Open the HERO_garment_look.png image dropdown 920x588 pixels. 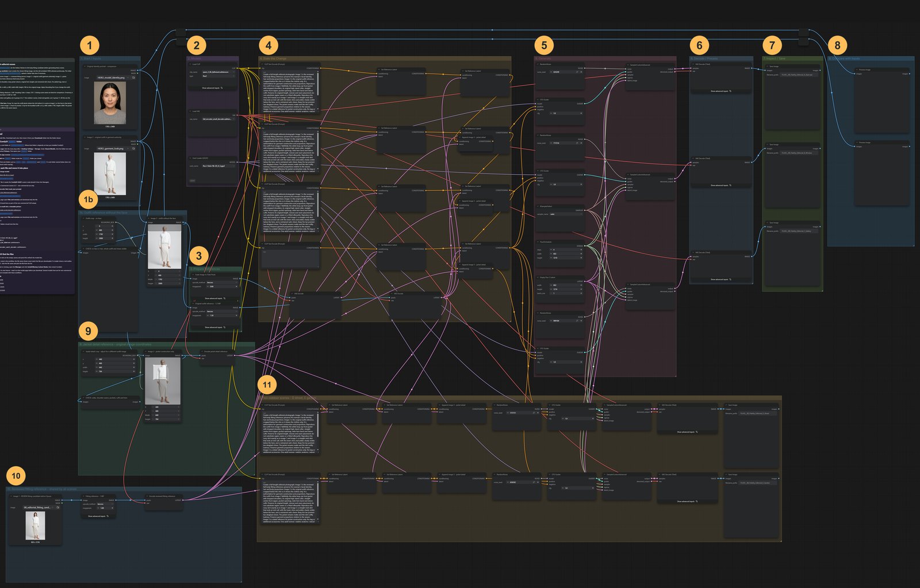tap(113, 148)
